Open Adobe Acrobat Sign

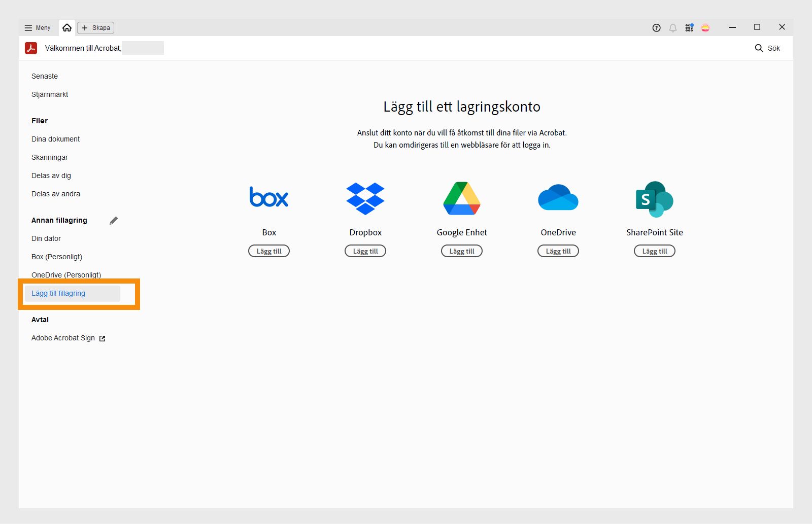[63, 338]
